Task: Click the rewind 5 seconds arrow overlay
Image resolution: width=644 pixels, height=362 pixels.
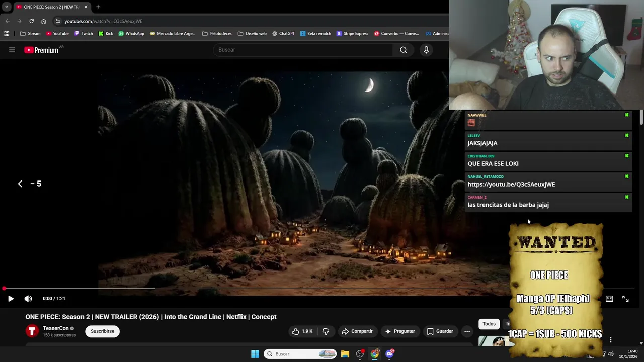Action: click(20, 184)
